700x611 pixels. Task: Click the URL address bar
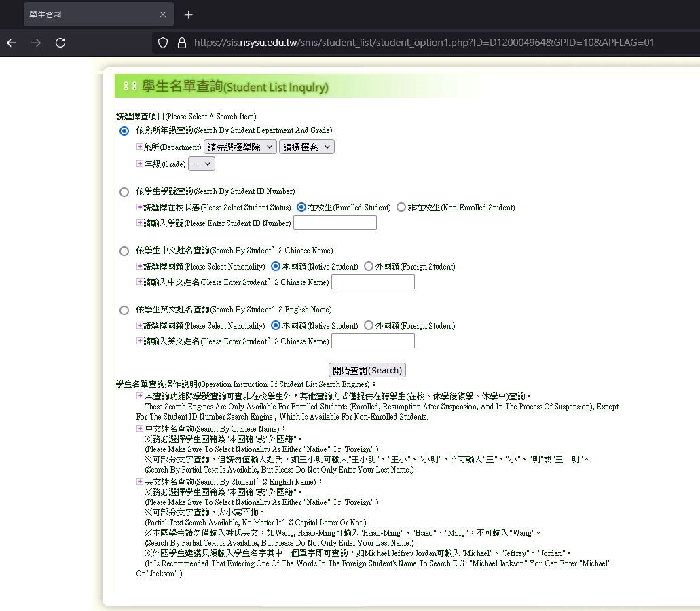point(424,43)
